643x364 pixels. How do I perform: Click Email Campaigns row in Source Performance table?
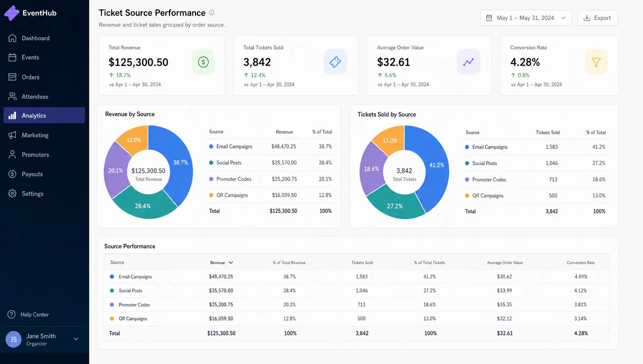pyautogui.click(x=357, y=277)
